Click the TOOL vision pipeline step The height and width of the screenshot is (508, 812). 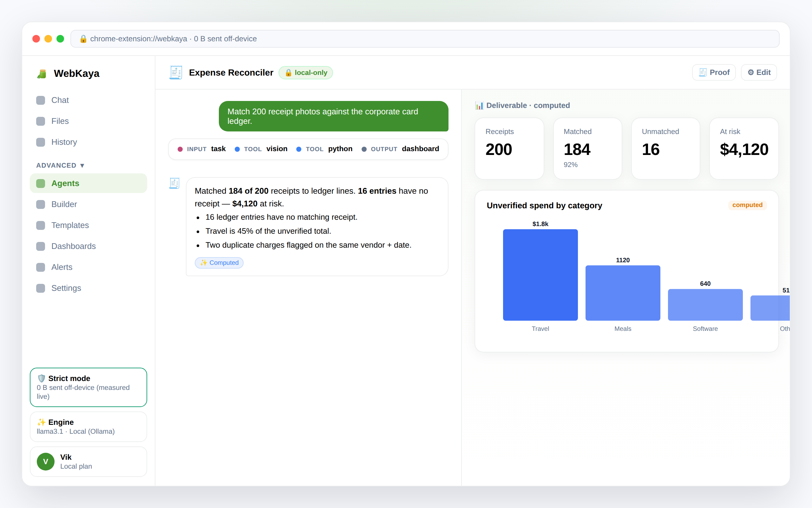(x=261, y=149)
